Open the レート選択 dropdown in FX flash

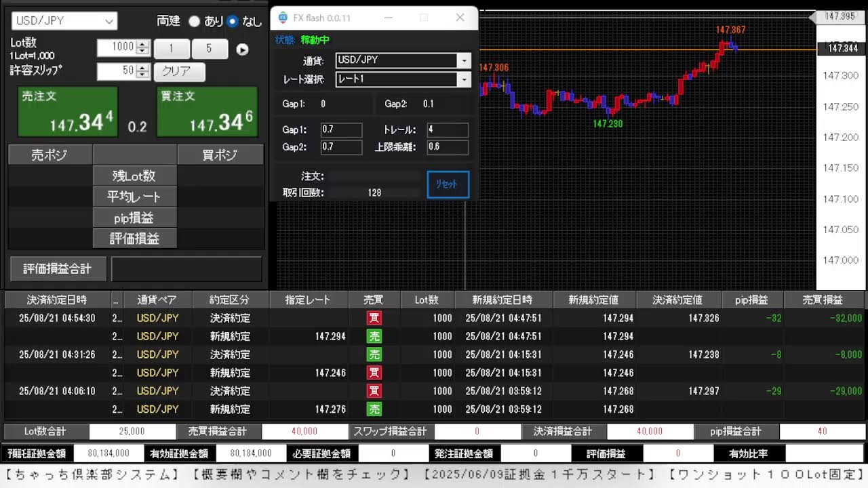403,80
